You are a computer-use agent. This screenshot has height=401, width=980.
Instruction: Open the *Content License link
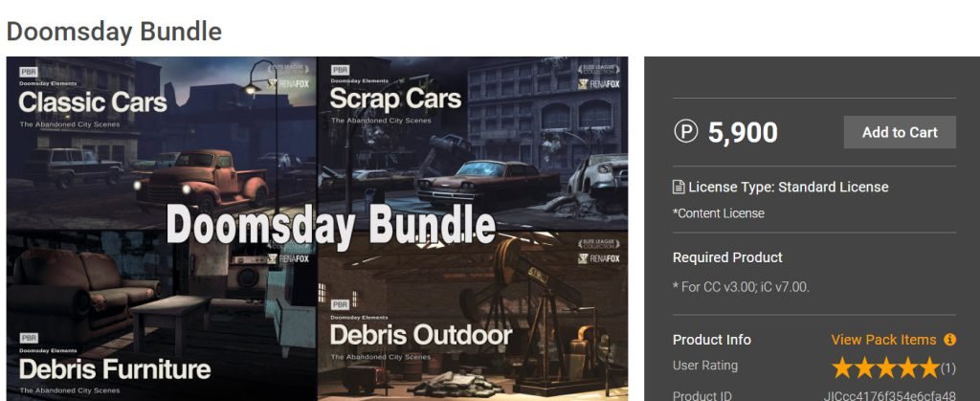(x=718, y=213)
